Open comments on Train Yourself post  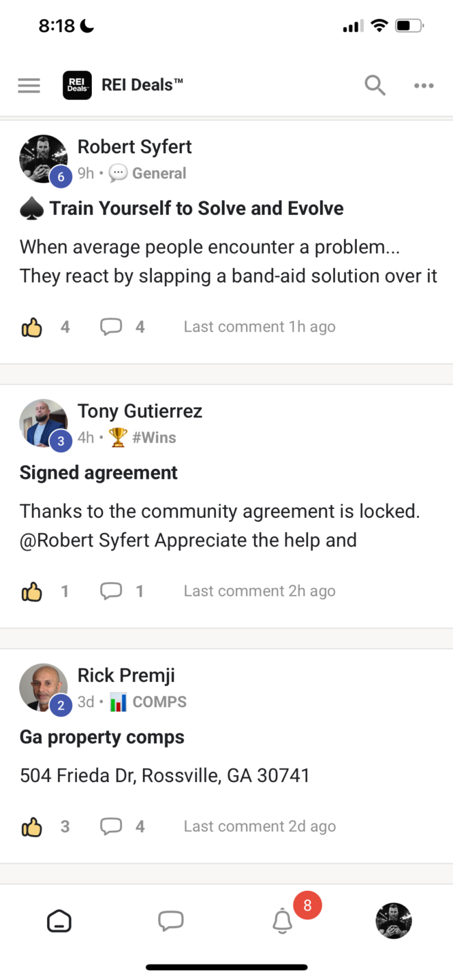[112, 327]
